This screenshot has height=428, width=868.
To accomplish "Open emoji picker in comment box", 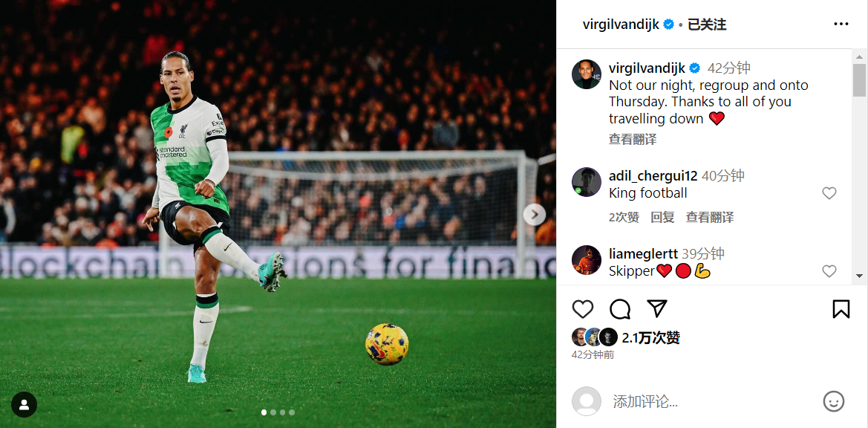I will click(x=834, y=401).
